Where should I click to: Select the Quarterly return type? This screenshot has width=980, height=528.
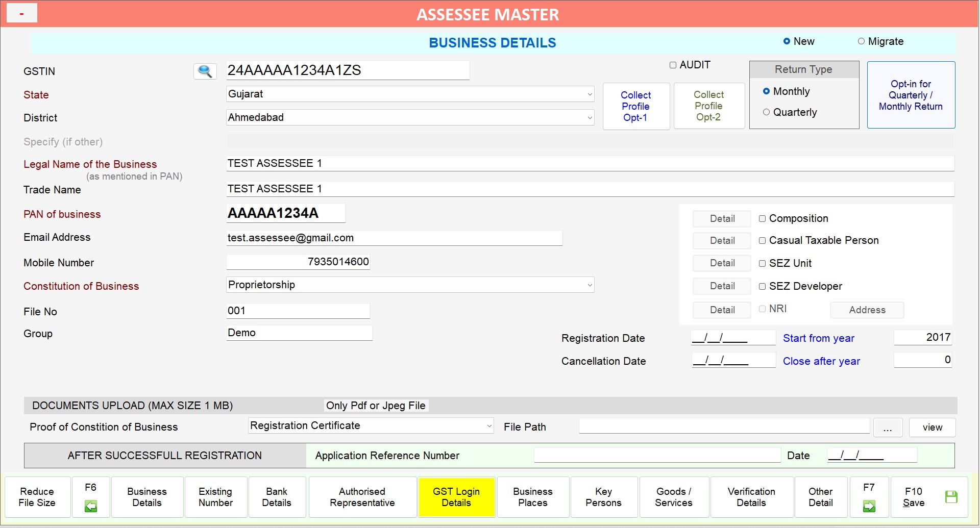766,112
